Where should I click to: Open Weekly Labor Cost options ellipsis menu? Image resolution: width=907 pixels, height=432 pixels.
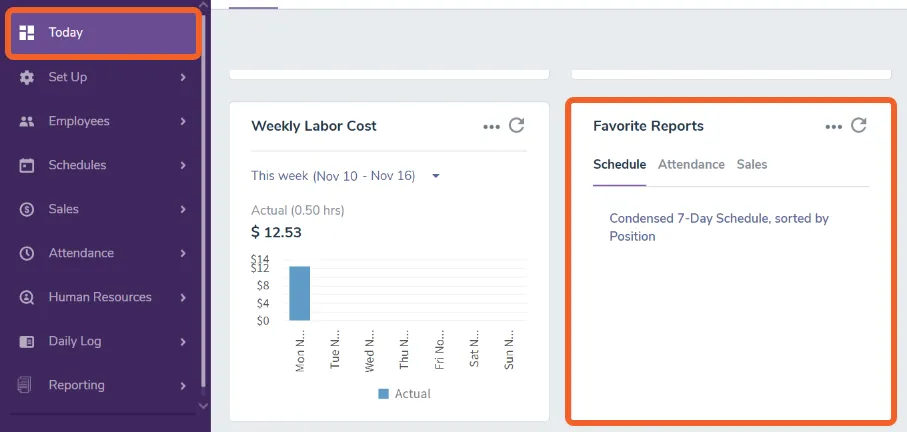491,127
